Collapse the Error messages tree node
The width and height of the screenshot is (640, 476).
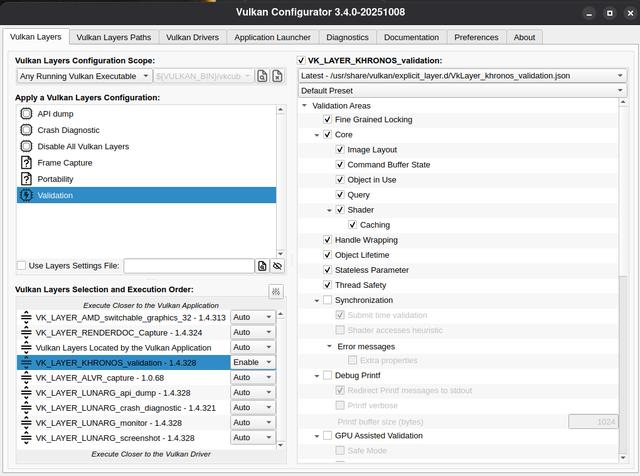[x=329, y=346]
